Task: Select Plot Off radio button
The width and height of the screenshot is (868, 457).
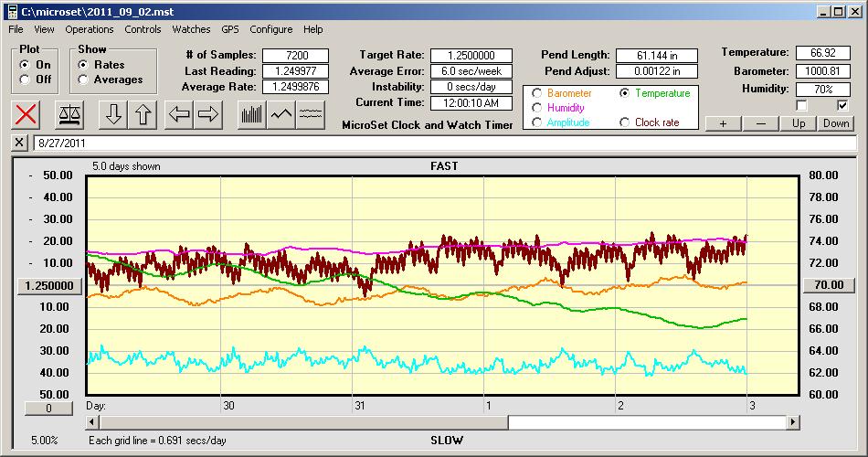Action: (25, 80)
